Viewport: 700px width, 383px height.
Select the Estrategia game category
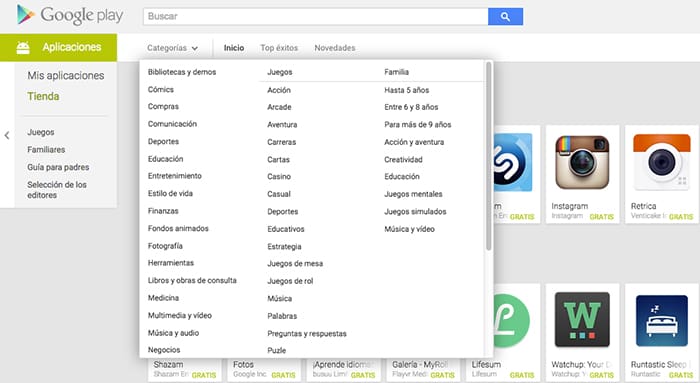(284, 246)
